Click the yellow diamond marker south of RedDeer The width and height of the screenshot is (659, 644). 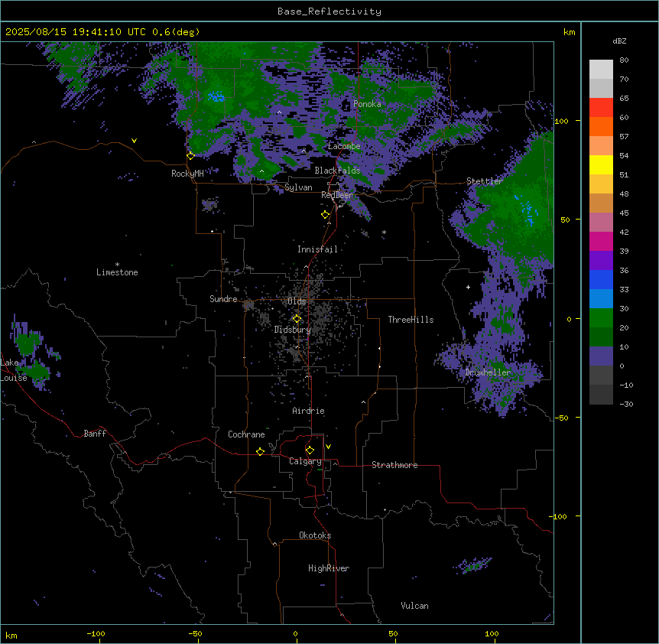tap(325, 215)
